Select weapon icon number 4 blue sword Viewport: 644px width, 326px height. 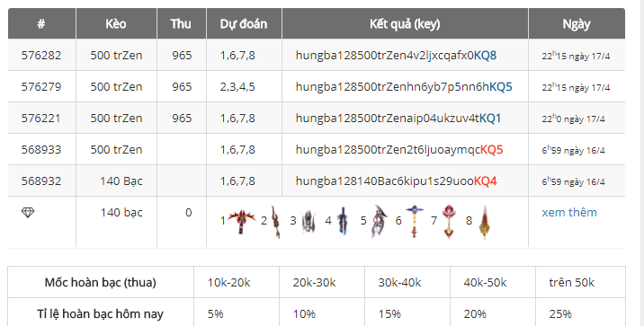[343, 222]
